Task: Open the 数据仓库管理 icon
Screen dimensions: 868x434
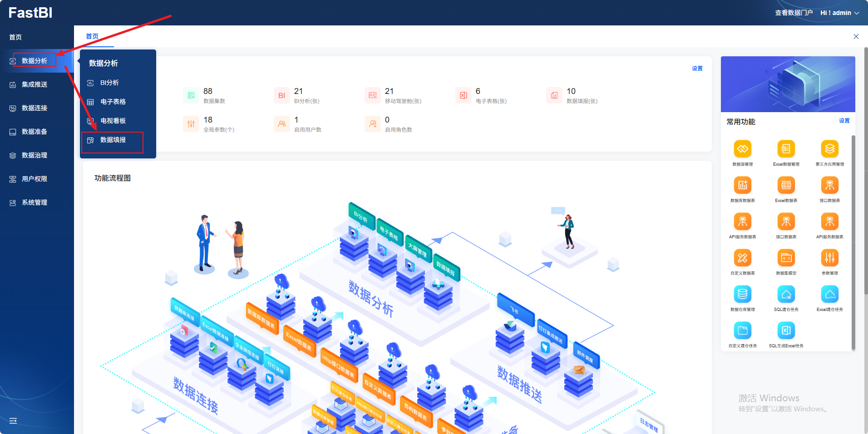Action: coord(742,295)
